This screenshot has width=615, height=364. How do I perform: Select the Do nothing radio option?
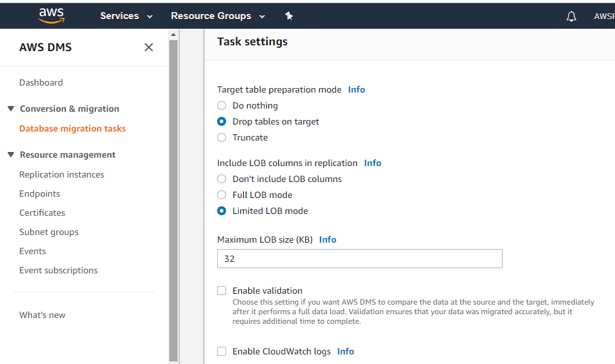pos(222,105)
